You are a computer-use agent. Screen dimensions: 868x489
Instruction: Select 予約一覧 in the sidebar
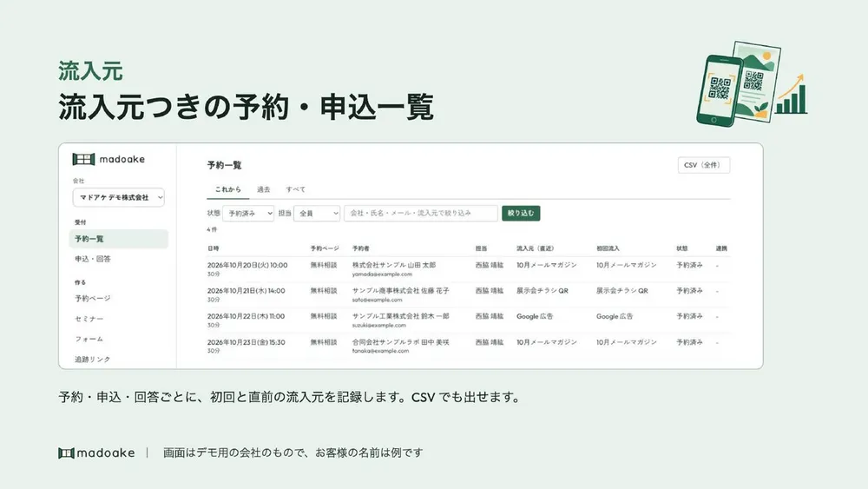coord(118,239)
